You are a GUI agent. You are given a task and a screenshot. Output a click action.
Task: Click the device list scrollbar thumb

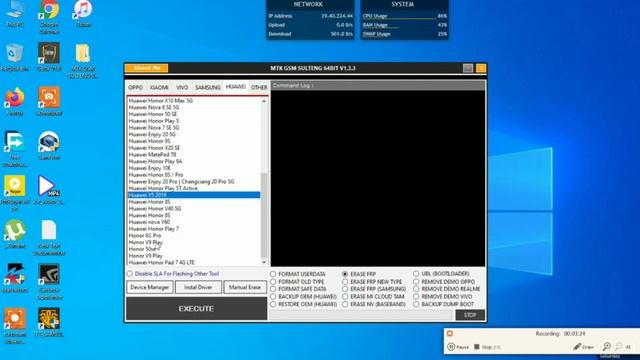(x=264, y=215)
